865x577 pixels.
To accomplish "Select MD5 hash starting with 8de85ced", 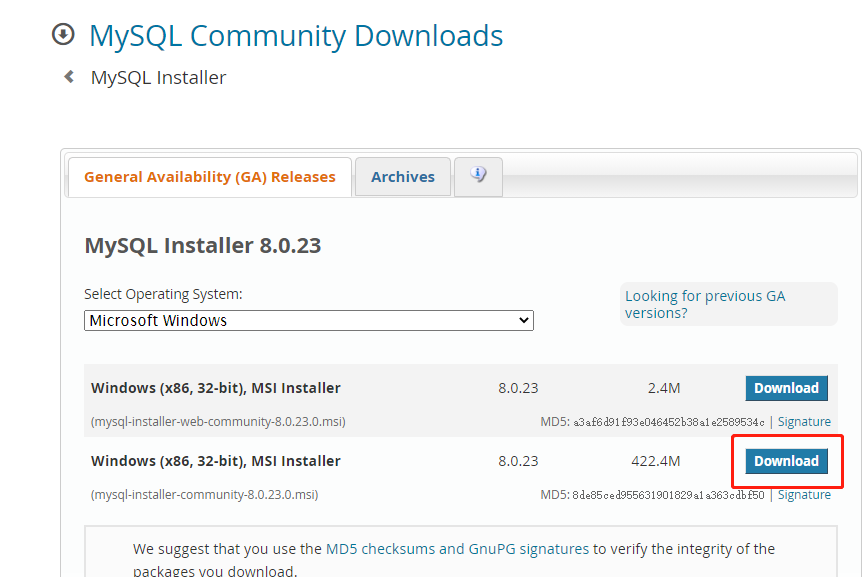I will tap(668, 495).
